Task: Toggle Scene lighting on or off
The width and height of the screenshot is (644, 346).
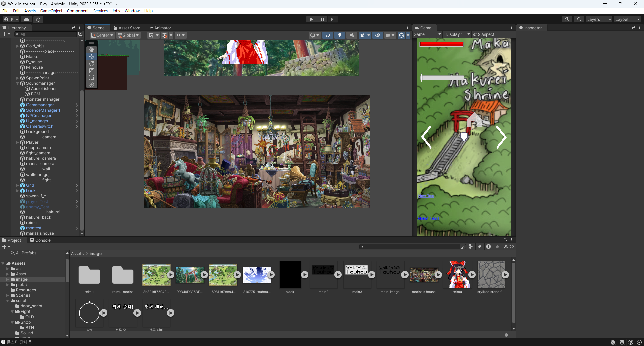Action: [x=340, y=35]
